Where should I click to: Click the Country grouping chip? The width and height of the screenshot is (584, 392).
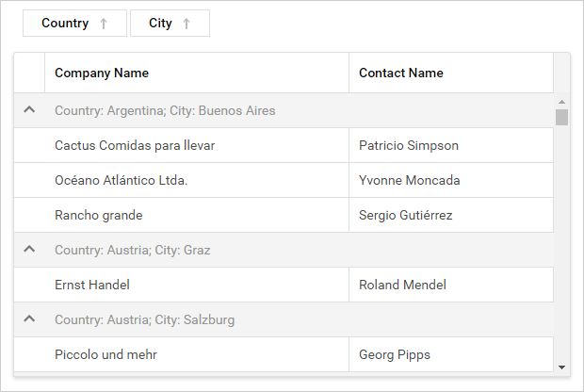point(65,24)
